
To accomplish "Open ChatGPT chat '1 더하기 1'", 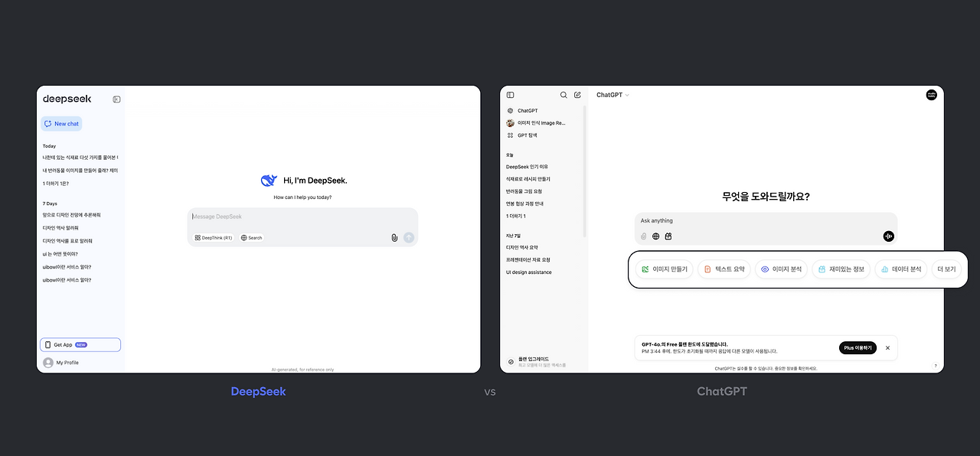I will [x=515, y=216].
